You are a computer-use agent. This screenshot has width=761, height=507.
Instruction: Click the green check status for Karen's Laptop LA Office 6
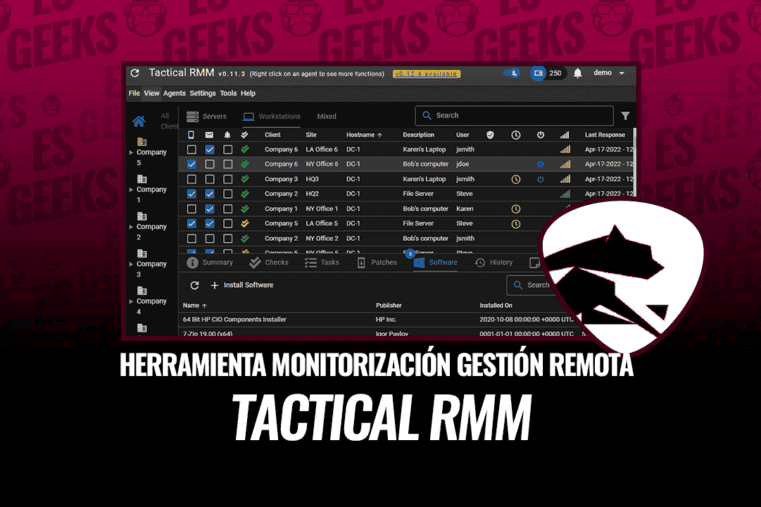coord(245,149)
